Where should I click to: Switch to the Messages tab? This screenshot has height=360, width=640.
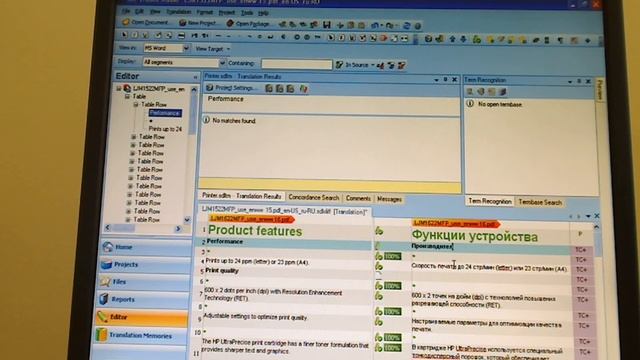click(389, 199)
